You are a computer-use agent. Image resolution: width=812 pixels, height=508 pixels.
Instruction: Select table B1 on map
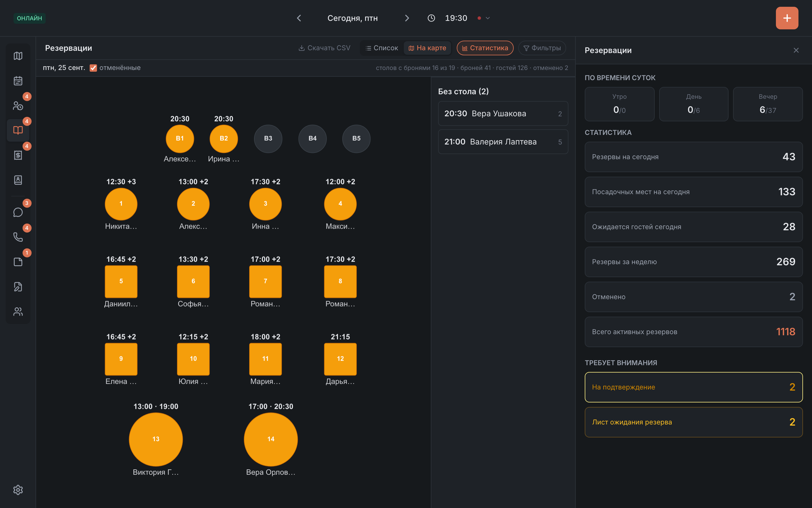(x=180, y=138)
